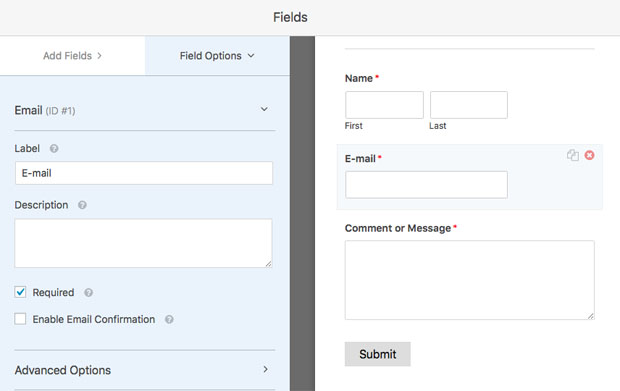This screenshot has height=391, width=620.
Task: Select the First name input box
Action: click(x=384, y=105)
